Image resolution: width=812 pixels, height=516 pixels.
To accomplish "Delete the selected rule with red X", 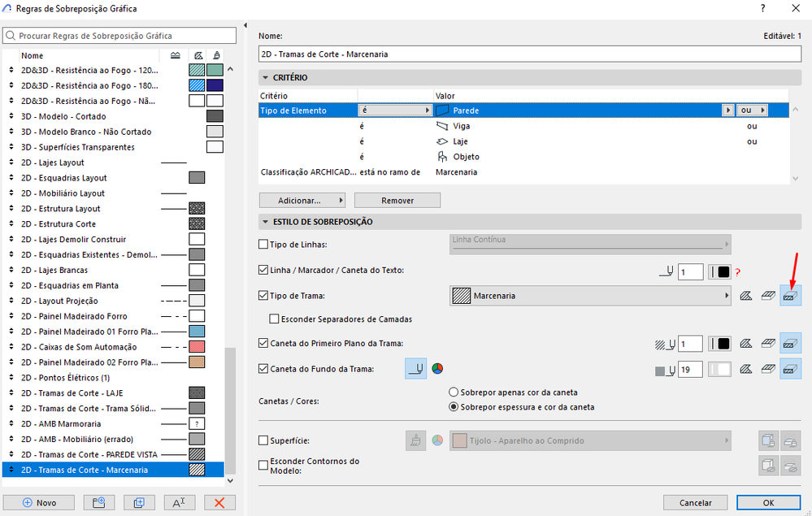I will [x=219, y=502].
